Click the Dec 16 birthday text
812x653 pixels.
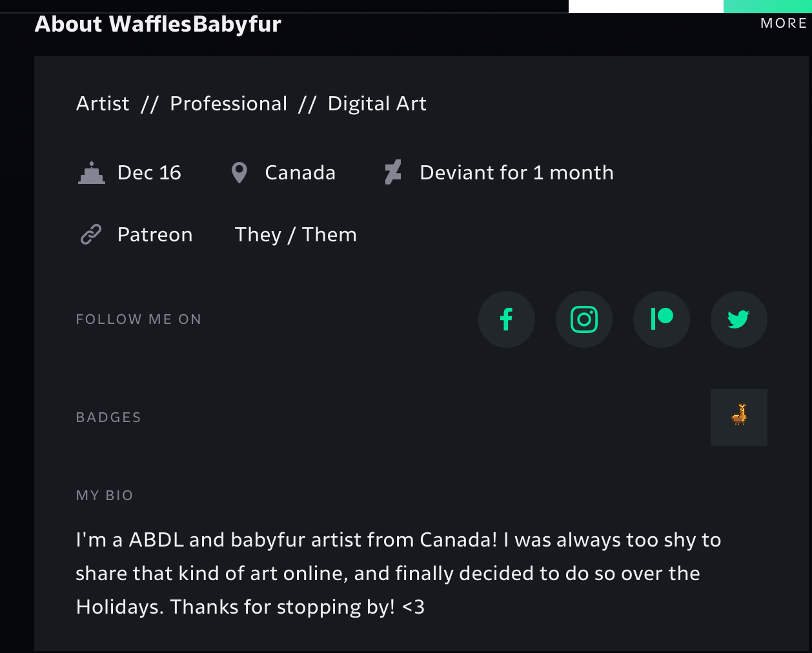coord(149,173)
